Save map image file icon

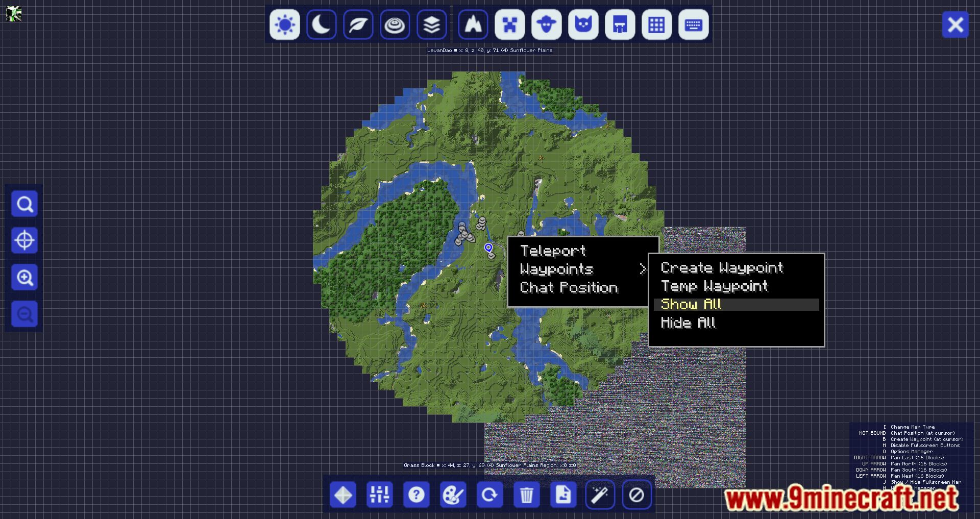tap(563, 495)
